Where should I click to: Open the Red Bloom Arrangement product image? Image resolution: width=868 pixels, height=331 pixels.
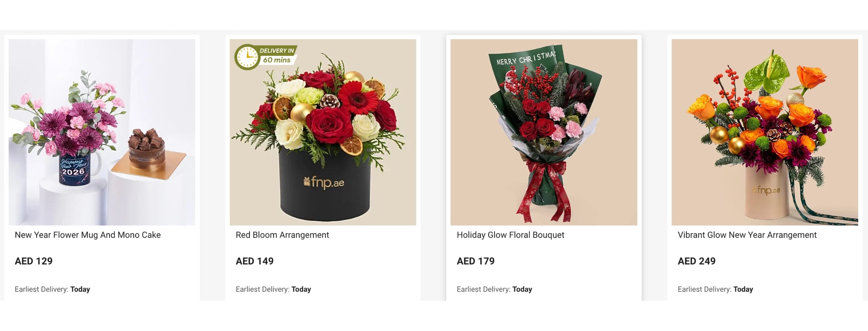click(323, 132)
